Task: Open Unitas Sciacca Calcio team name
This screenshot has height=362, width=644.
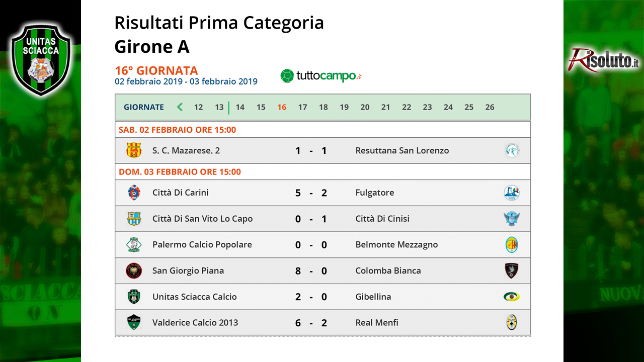Action: tap(195, 297)
